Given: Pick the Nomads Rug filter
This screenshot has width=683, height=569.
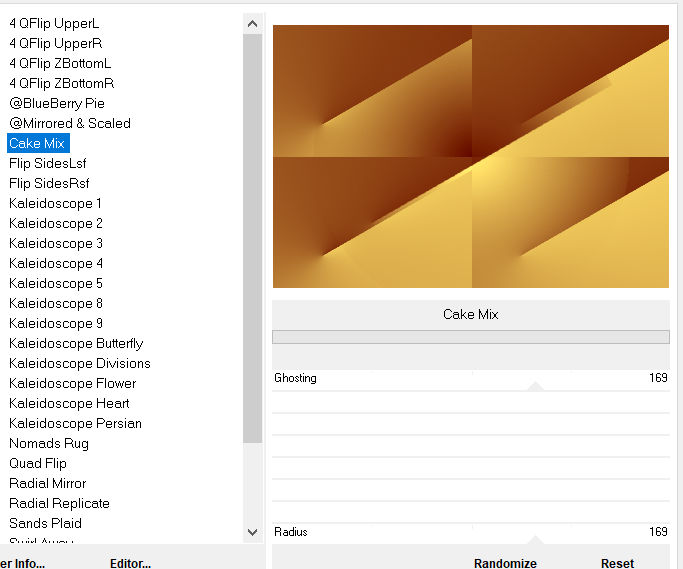Looking at the screenshot, I should (49, 443).
